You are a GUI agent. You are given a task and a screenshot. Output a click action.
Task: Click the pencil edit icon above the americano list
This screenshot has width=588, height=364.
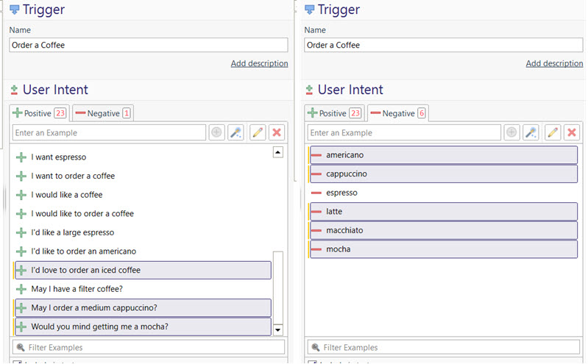[x=552, y=132]
